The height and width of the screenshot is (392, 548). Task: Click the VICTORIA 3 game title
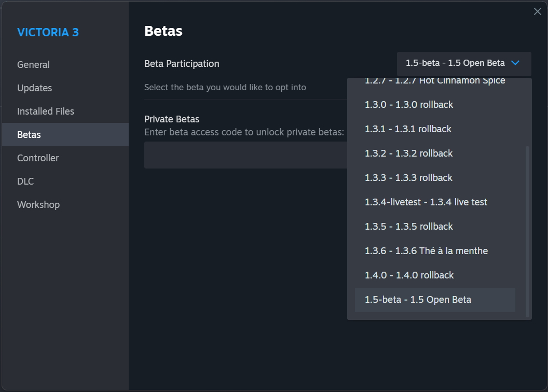[x=48, y=32]
